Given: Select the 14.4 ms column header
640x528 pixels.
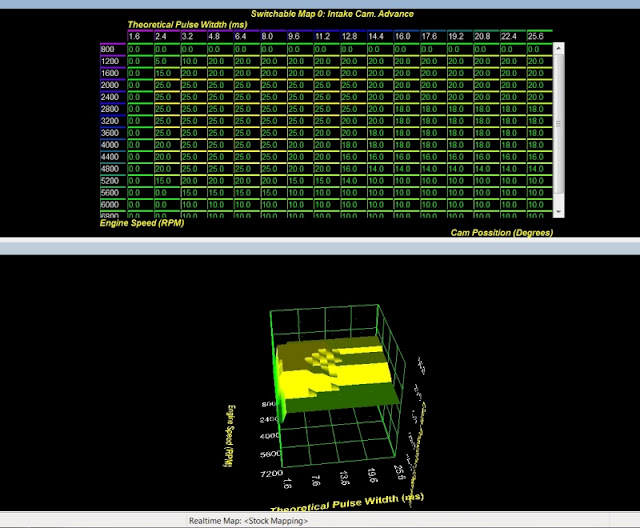Looking at the screenshot, I should [x=380, y=36].
